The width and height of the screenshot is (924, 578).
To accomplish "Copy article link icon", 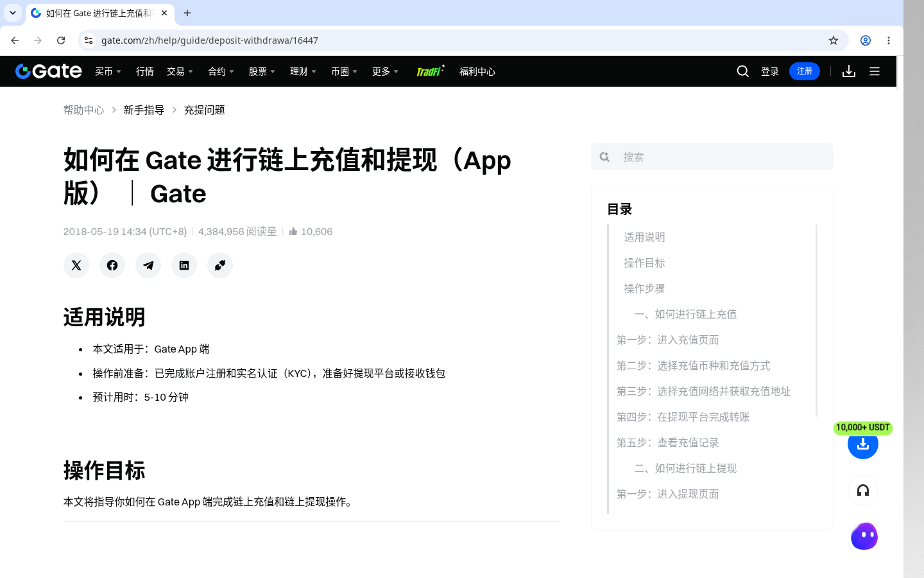I will coord(220,265).
